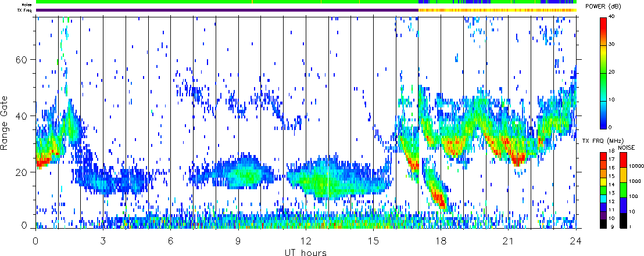Click the '1000' label on NOISE legend
The height and width of the screenshot is (256, 644).
pyautogui.click(x=634, y=180)
